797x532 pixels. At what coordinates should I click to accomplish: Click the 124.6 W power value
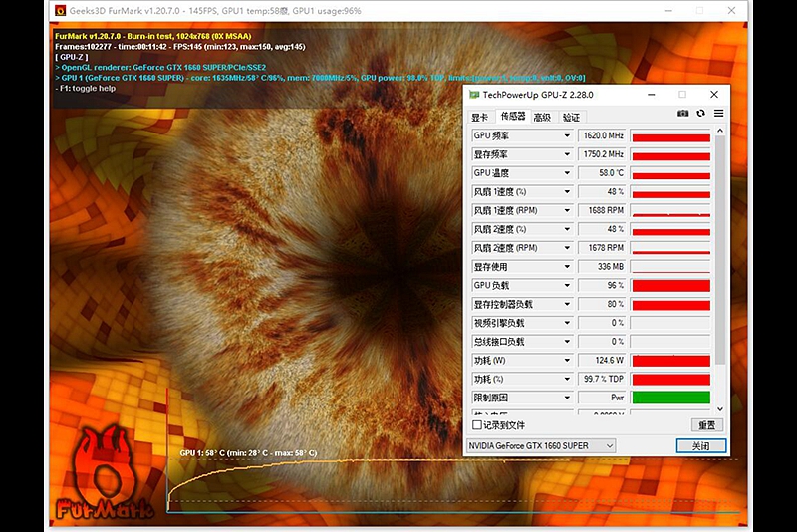(x=603, y=361)
